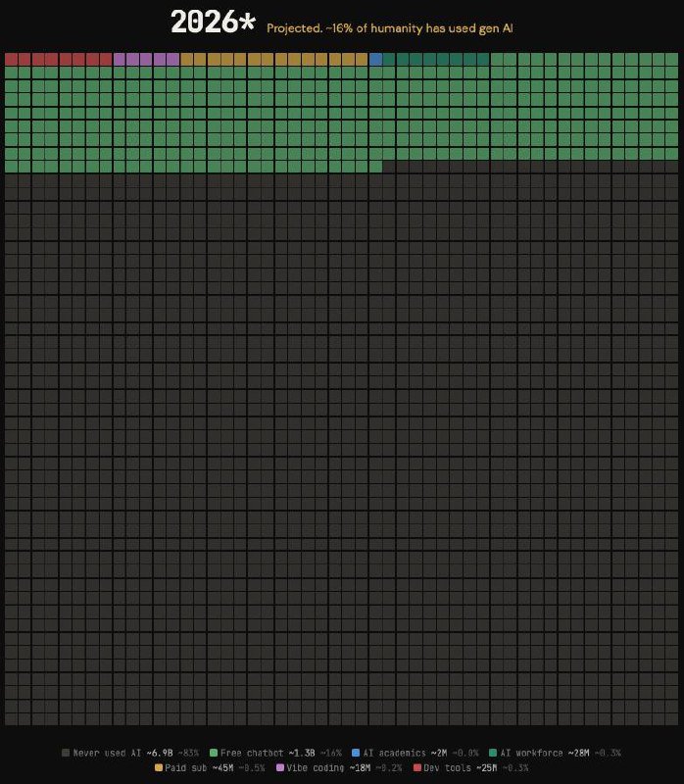
Task: Click the blue AI academics legend swatch
Action: click(x=356, y=753)
